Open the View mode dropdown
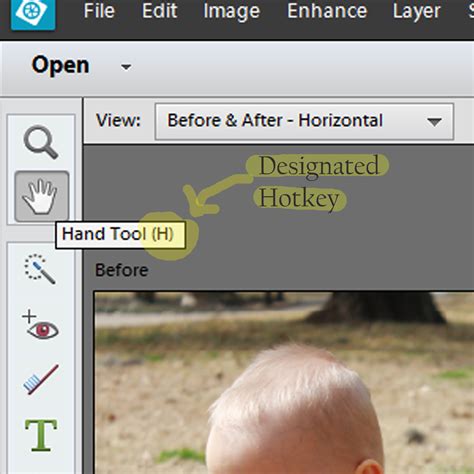This screenshot has width=474, height=474. coord(304,121)
